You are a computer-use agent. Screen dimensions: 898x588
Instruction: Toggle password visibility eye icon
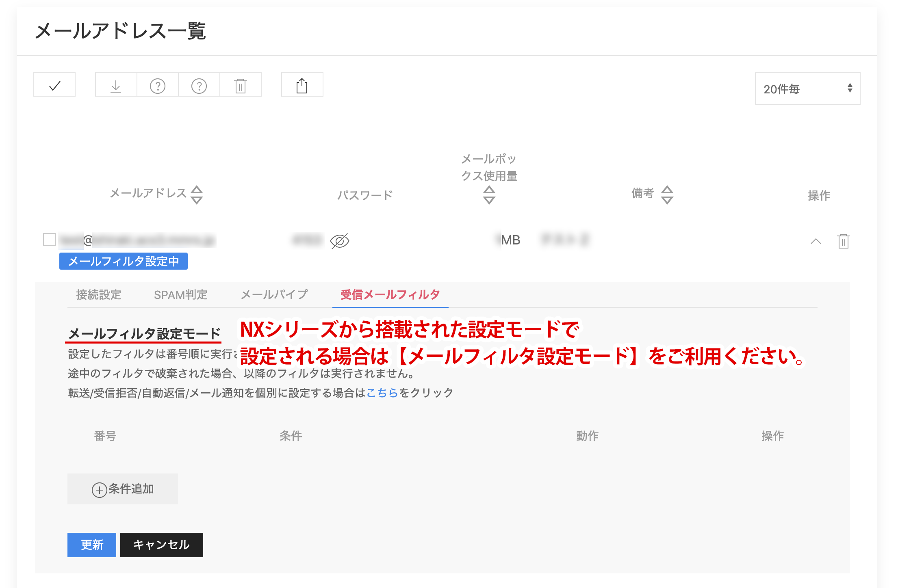[x=340, y=241]
